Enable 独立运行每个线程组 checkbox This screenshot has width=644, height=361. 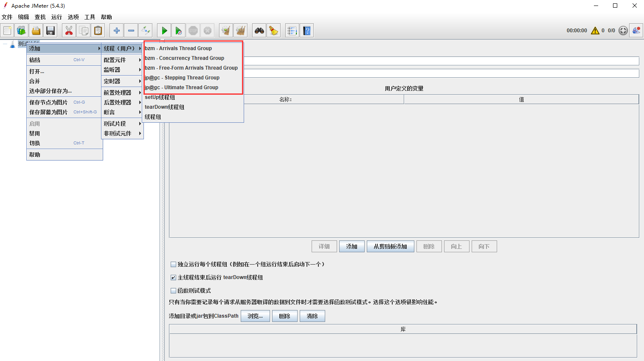coord(173,264)
